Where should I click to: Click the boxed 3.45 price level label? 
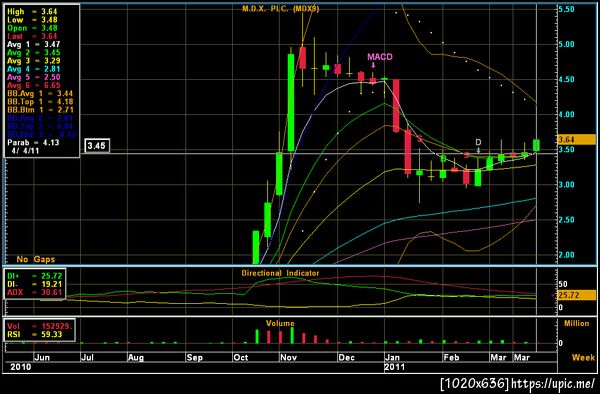(97, 146)
